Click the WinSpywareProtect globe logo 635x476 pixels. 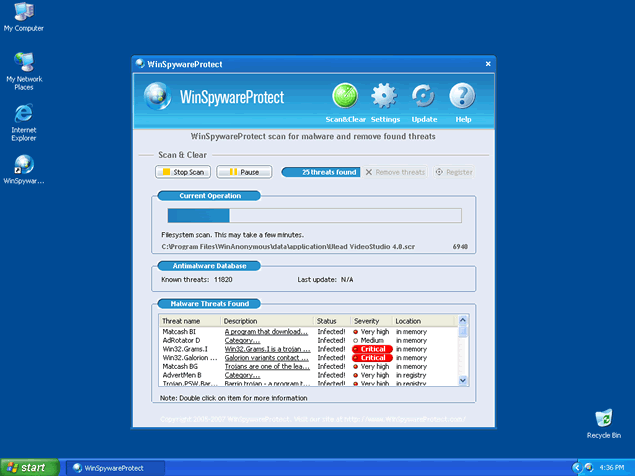pyautogui.click(x=158, y=97)
